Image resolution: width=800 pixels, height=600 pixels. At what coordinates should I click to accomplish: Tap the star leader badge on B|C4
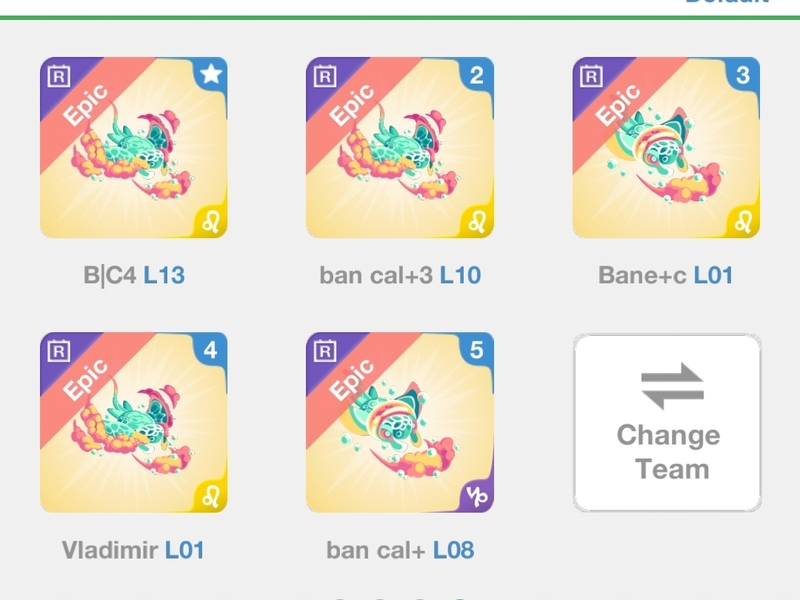point(211,74)
